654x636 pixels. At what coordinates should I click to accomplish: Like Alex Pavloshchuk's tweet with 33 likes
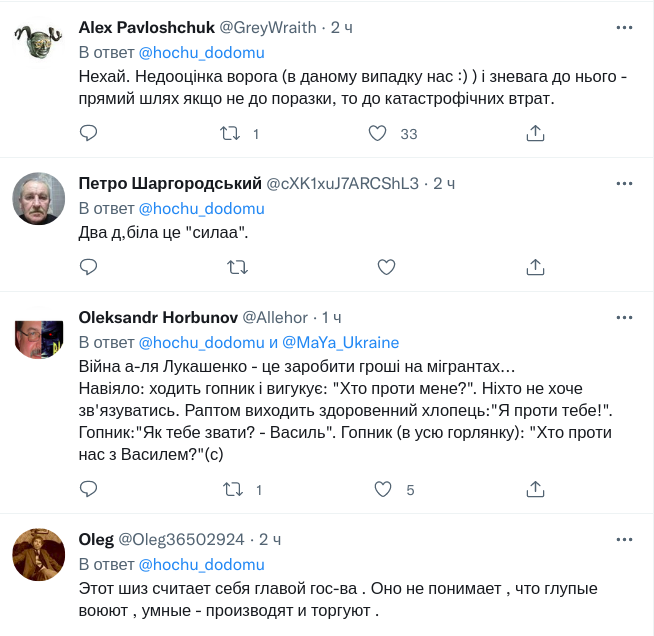tap(378, 133)
